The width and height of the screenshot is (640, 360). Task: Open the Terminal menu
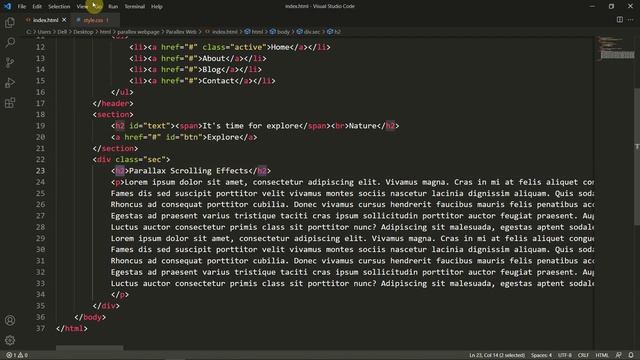pos(134,7)
